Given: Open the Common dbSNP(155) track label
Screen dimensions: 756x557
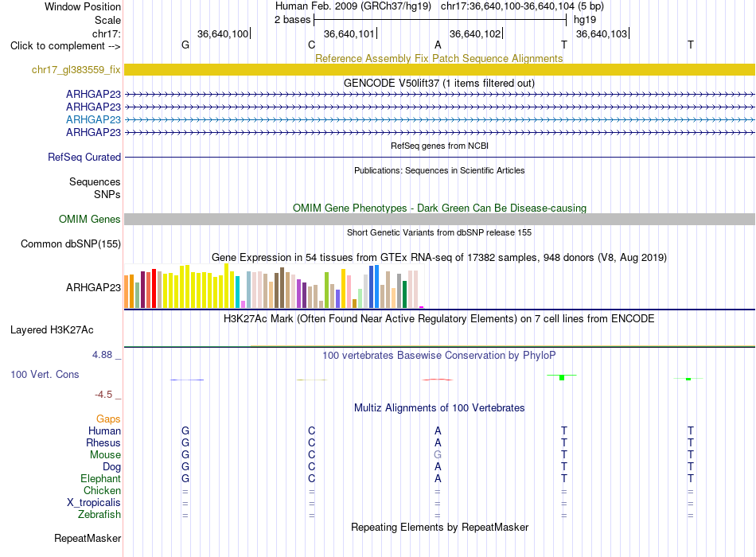Looking at the screenshot, I should (x=71, y=244).
